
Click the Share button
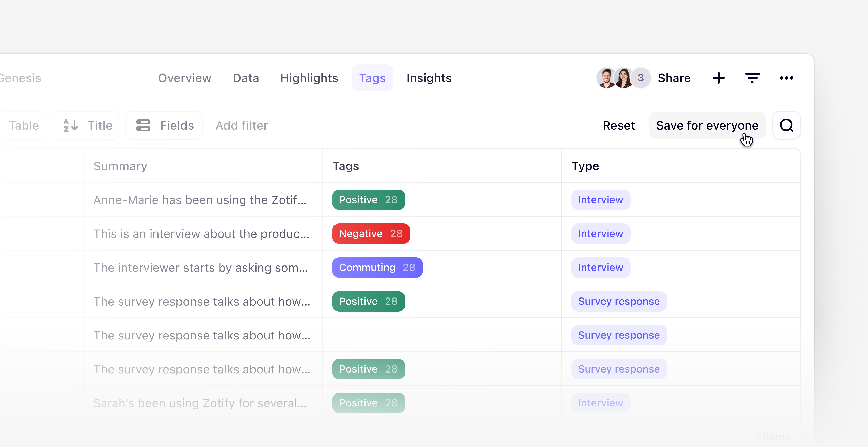pos(674,78)
